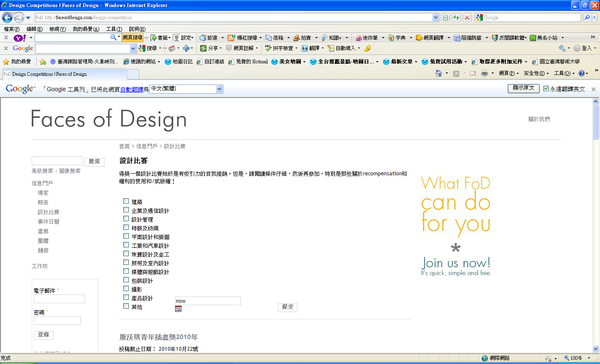Dismiss the Google translate bar with X
Viewport: 600px width, 364px height.
click(593, 89)
